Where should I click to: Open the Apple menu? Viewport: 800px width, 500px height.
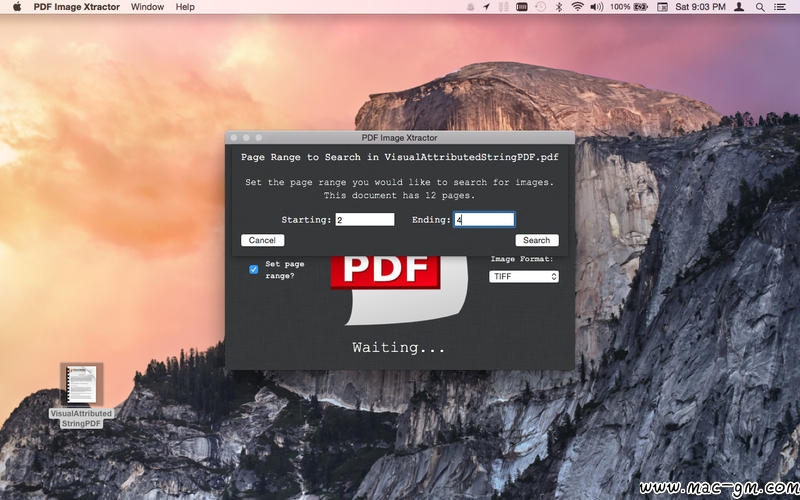[16, 7]
